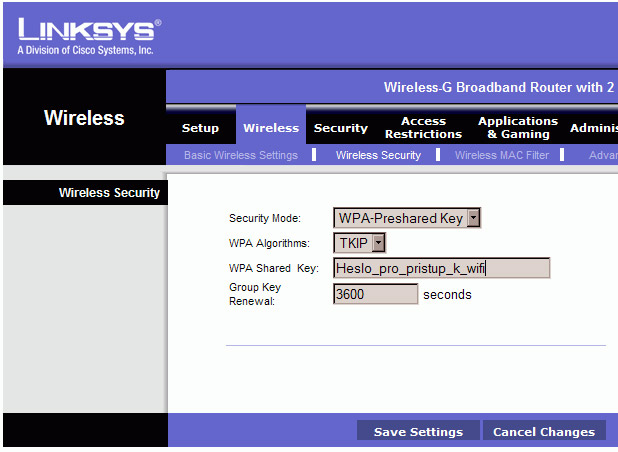Click the Save Settings button
The width and height of the screenshot is (618, 452).
click(x=418, y=432)
